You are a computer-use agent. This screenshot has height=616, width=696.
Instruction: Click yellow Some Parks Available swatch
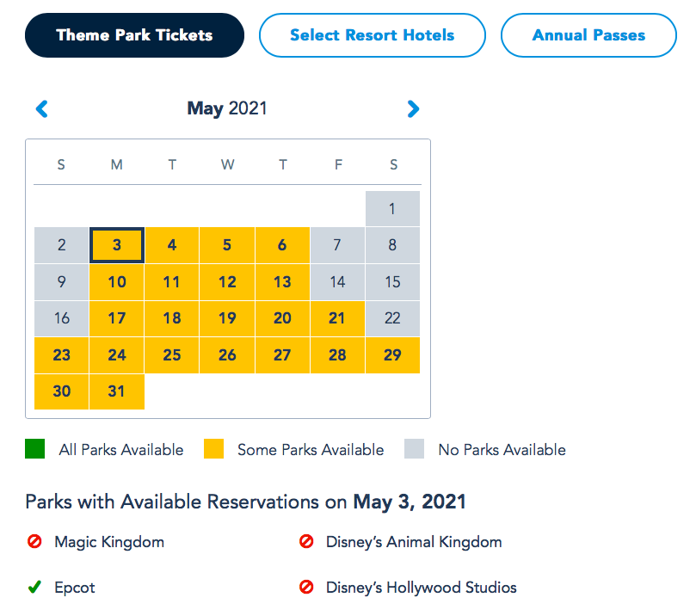tap(213, 449)
